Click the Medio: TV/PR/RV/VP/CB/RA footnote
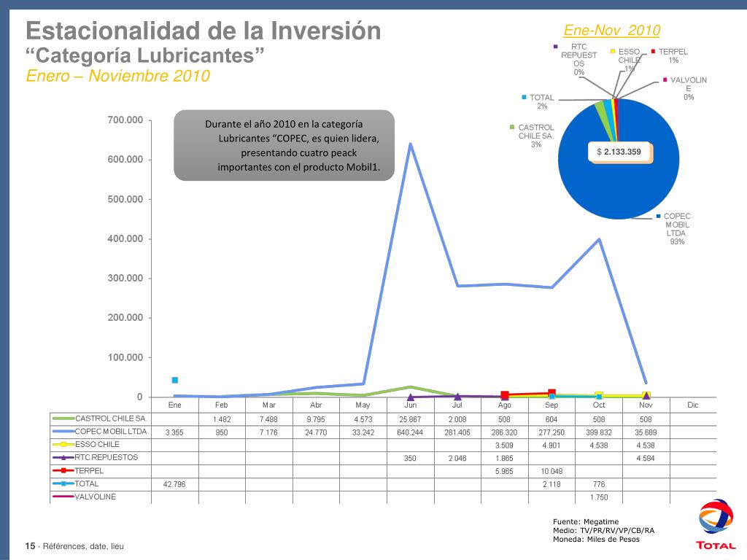747x560 pixels. point(603,531)
